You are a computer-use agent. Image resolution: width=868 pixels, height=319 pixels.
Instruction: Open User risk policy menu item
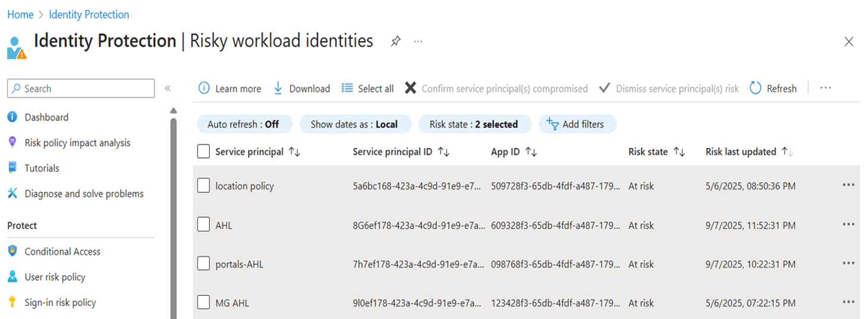[55, 277]
